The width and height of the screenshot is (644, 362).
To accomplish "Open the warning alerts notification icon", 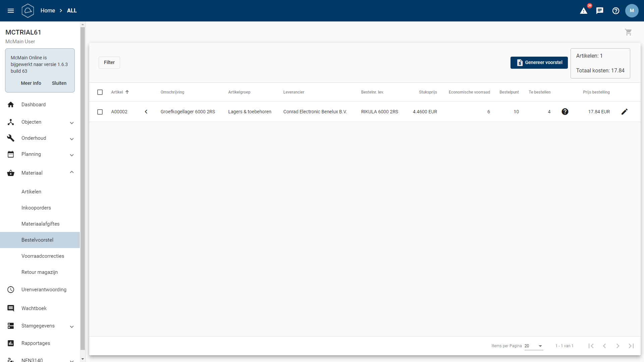I will click(x=584, y=11).
